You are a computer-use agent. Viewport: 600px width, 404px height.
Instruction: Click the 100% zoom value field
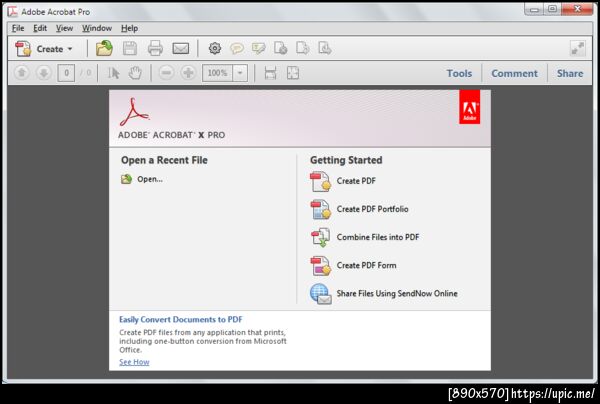point(217,73)
